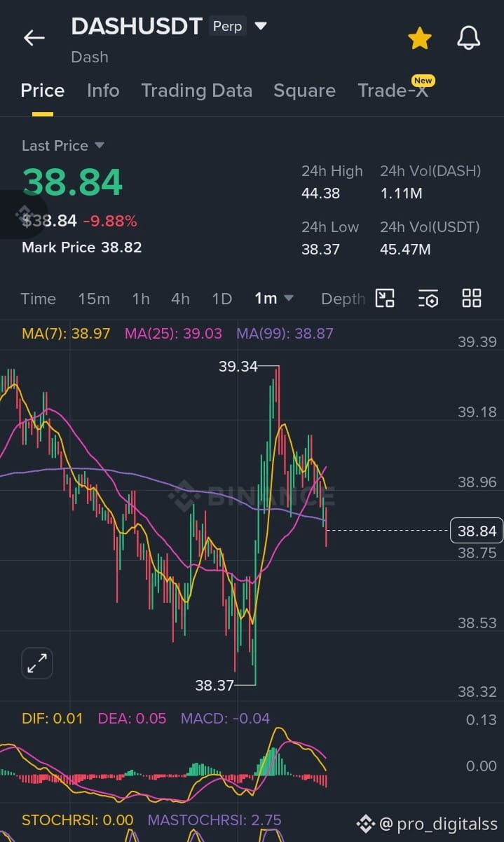Viewport: 504px width, 842px height.
Task: Select the 1D chart interval
Action: point(222,299)
